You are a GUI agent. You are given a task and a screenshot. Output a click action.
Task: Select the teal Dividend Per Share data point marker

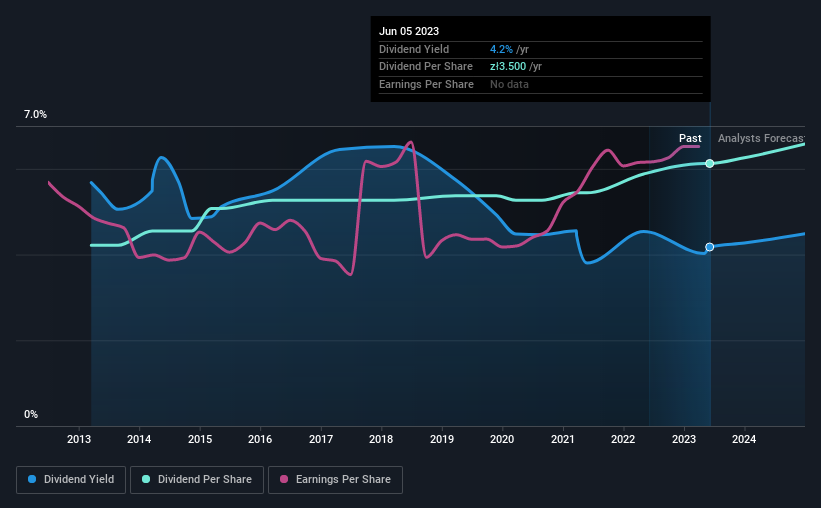pos(709,163)
